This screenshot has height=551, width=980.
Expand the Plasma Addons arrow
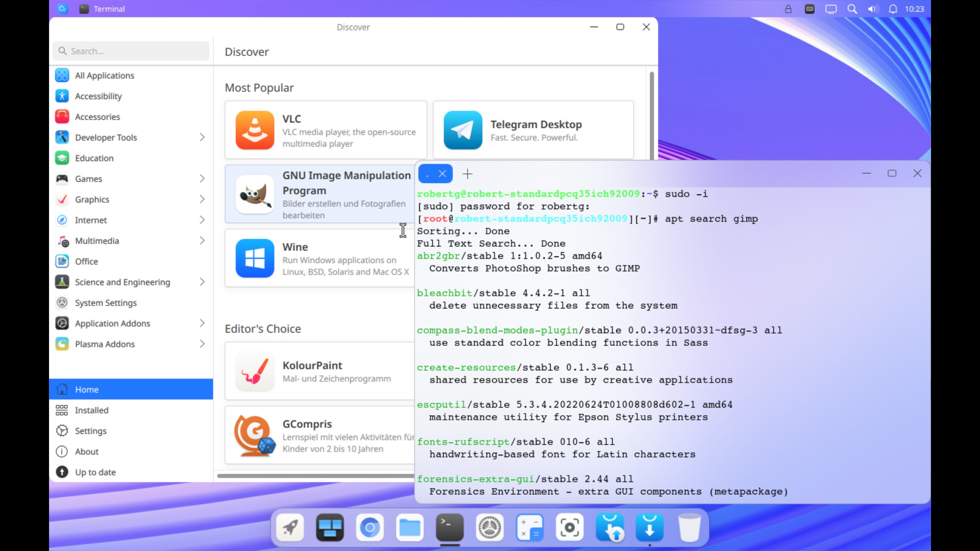[x=202, y=344]
